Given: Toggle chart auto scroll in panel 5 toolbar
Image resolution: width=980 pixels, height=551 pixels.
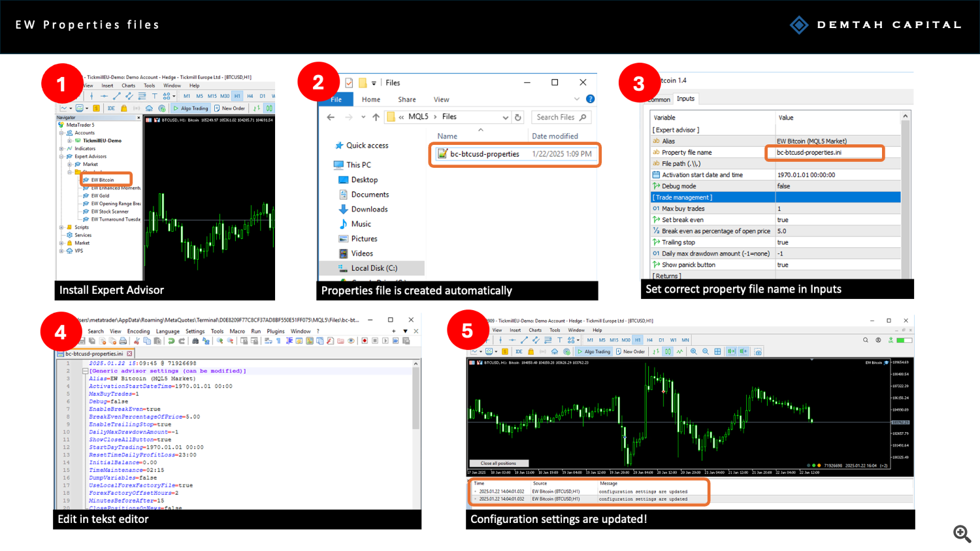Looking at the screenshot, I should [x=731, y=351].
